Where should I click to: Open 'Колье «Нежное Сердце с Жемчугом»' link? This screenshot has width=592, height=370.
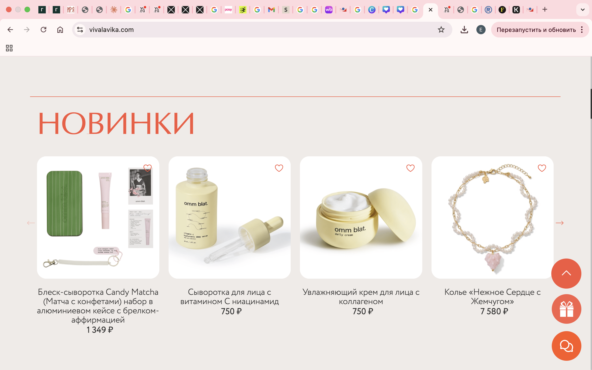[x=492, y=297]
